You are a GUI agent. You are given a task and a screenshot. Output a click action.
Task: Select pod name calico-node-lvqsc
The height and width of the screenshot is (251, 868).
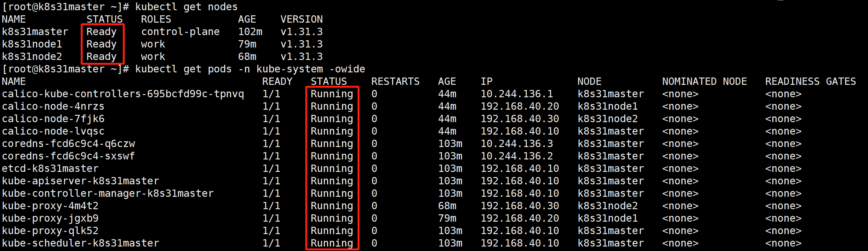click(x=53, y=131)
